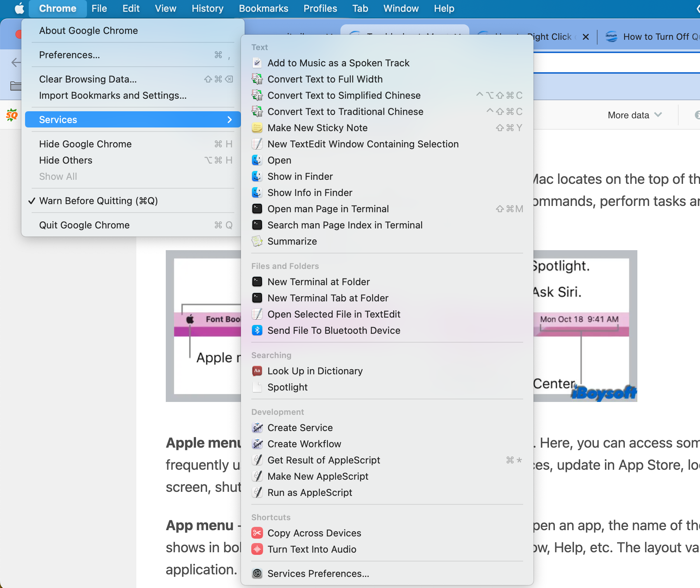
Task: Open the Apple menu logo
Action: [x=19, y=8]
